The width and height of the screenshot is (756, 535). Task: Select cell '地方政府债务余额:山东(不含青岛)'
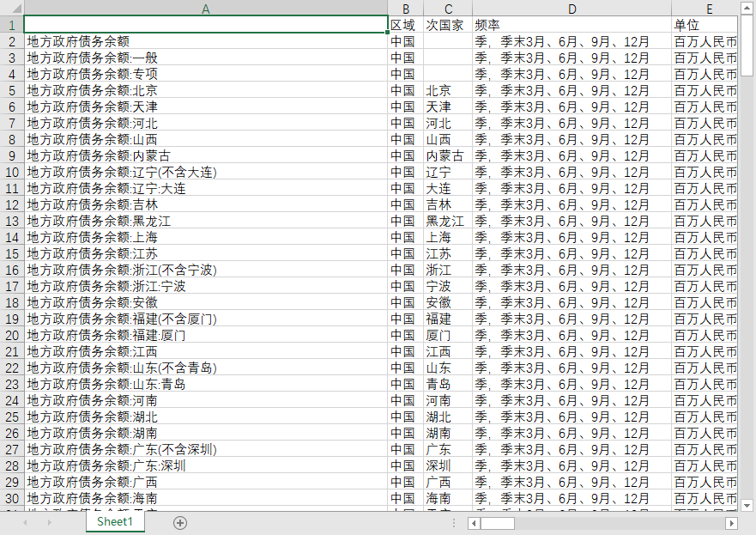[206, 368]
